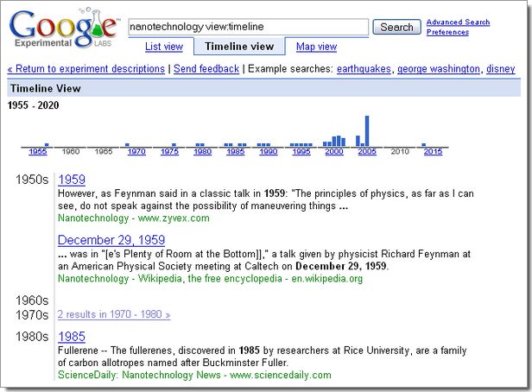
Task: Click the tallest bar in the histogram
Action: point(367,131)
